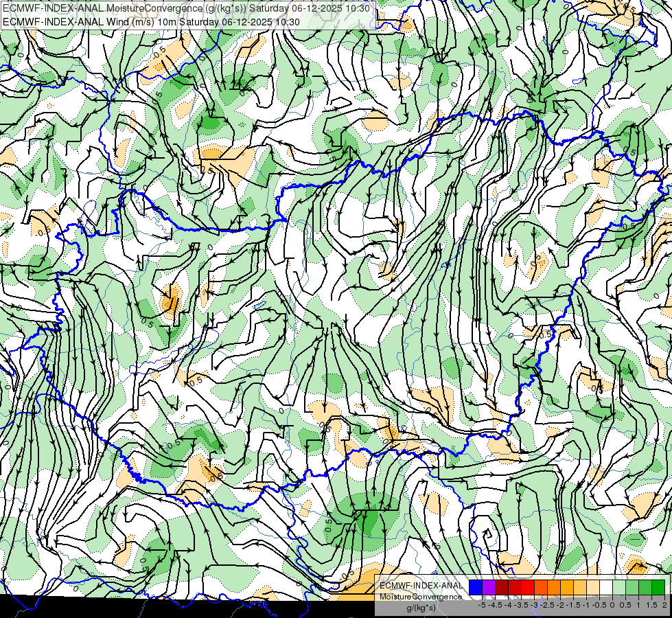Click the darkest red legend swatch
The image size is (672, 618).
tap(502, 587)
